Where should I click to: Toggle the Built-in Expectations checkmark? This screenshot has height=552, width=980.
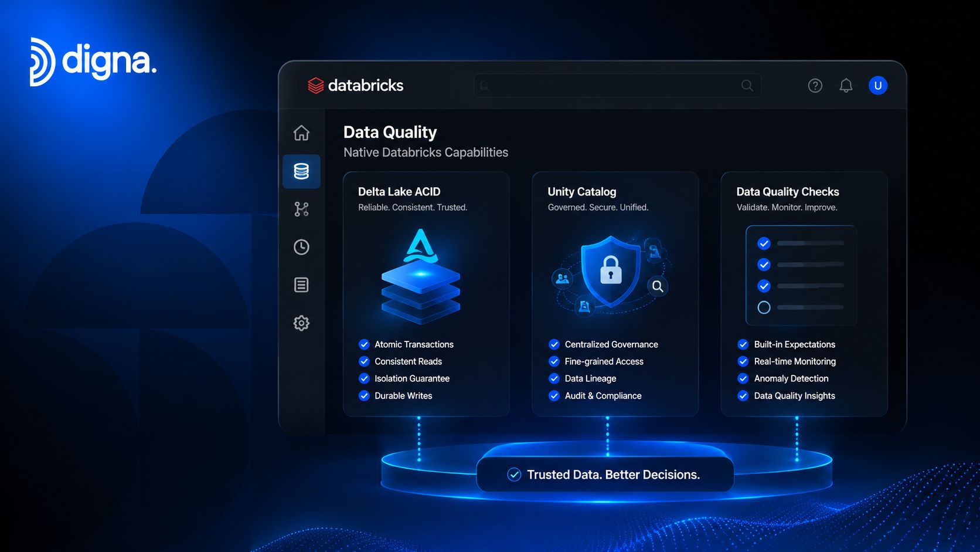tap(743, 344)
